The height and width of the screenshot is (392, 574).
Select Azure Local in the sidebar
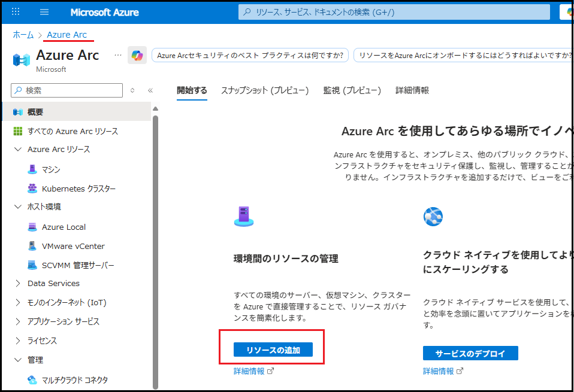coord(64,227)
